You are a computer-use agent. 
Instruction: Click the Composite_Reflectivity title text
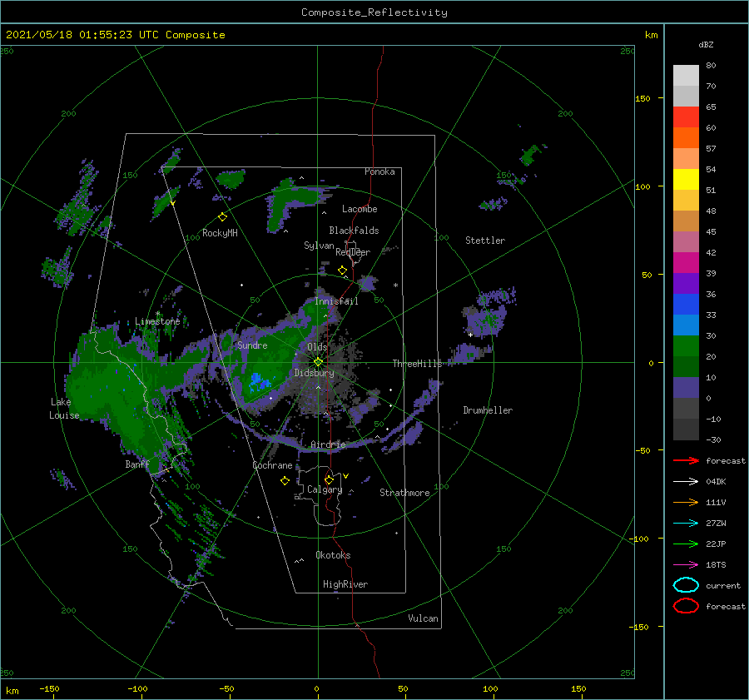point(374,12)
